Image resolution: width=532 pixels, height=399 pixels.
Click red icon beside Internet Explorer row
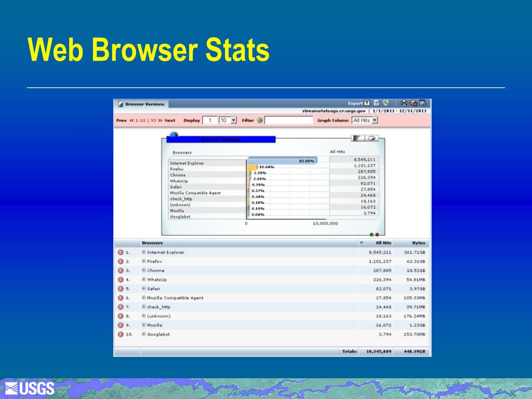tap(121, 252)
